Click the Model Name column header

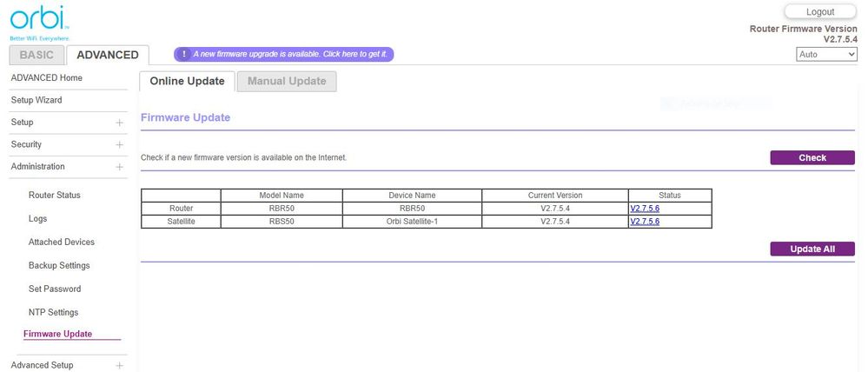[x=282, y=196]
